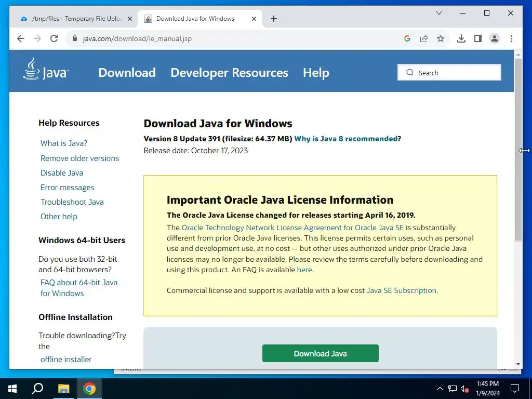532x399 pixels.
Task: Open the 'Error messages' link
Action: [67, 187]
